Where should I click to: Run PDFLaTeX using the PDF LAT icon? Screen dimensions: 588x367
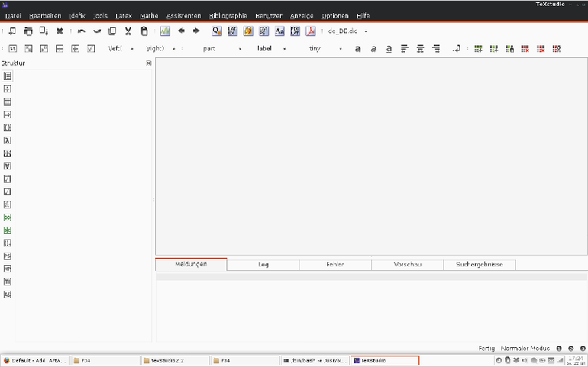pyautogui.click(x=295, y=31)
